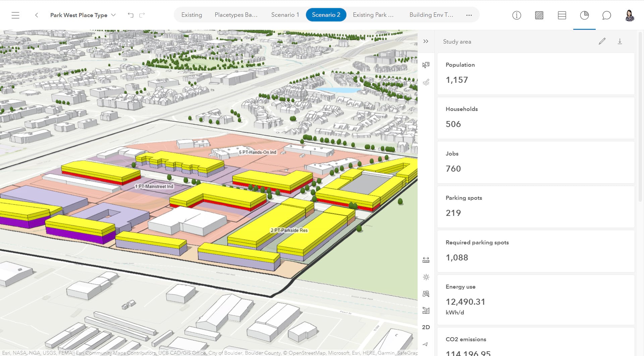The height and width of the screenshot is (356, 644).
Task: Show hidden scenarios via the ellipsis
Action: click(x=469, y=15)
